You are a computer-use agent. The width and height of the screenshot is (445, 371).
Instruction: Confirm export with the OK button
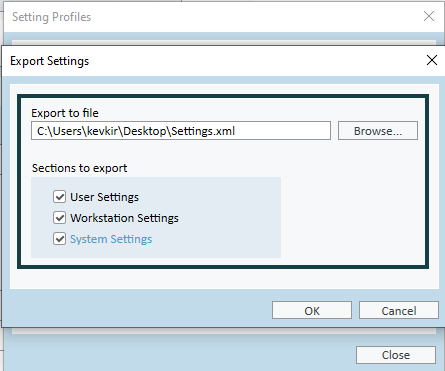[x=312, y=310]
